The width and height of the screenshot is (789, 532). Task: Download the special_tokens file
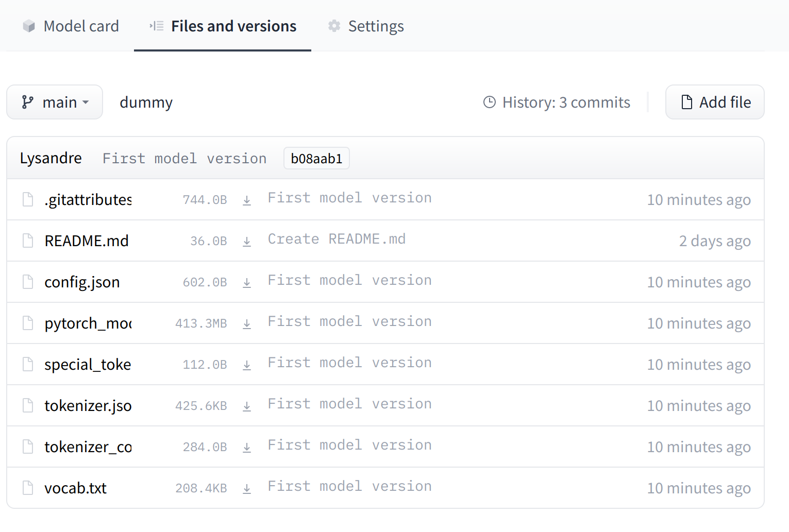coord(247,364)
